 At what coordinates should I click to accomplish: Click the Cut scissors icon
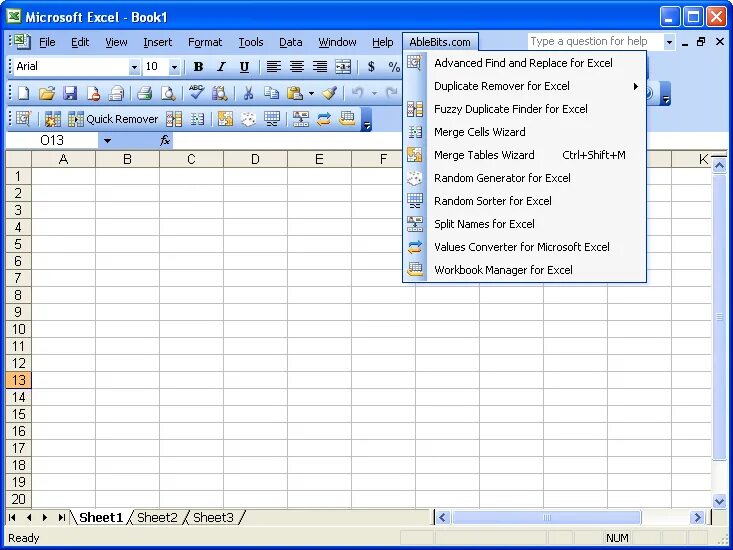click(248, 93)
